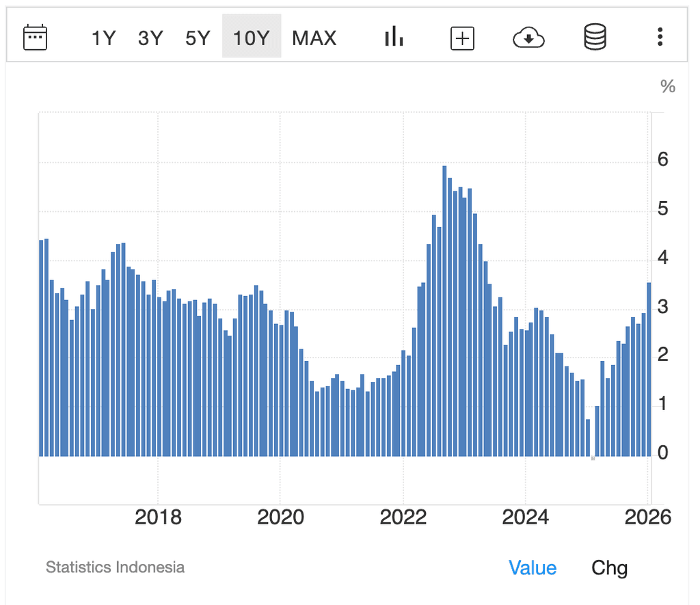Click the plus icon to add comparison
The image size is (700, 605).
click(x=462, y=38)
